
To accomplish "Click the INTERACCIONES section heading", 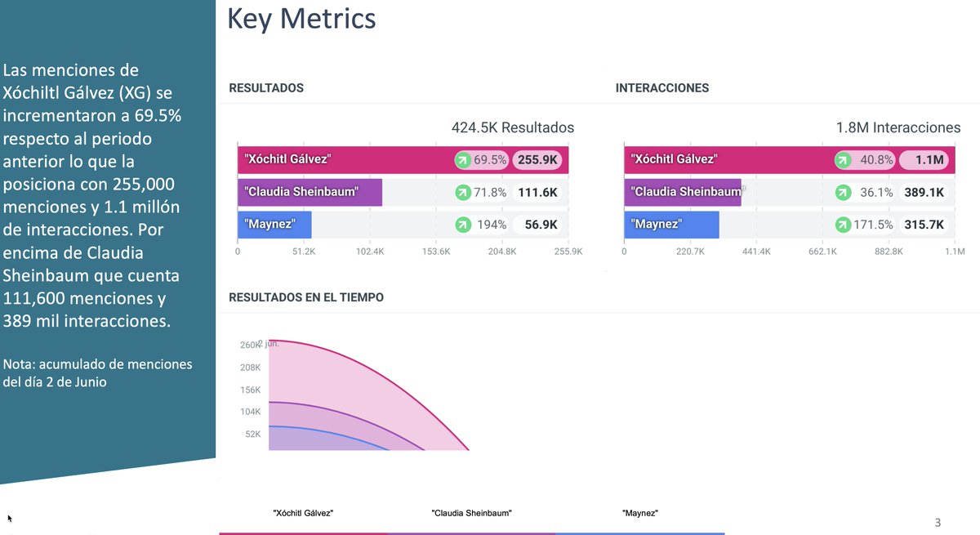I will click(x=662, y=87).
